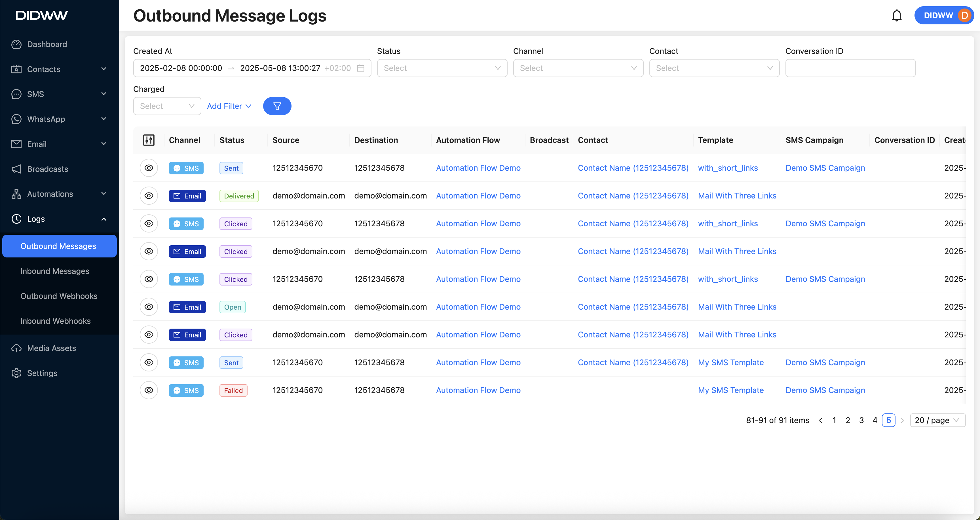This screenshot has width=980, height=520.
Task: Open Settings in the sidebar
Action: tap(42, 373)
